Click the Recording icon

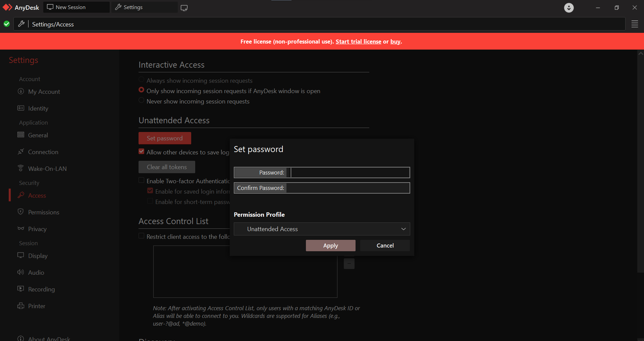coord(21,289)
